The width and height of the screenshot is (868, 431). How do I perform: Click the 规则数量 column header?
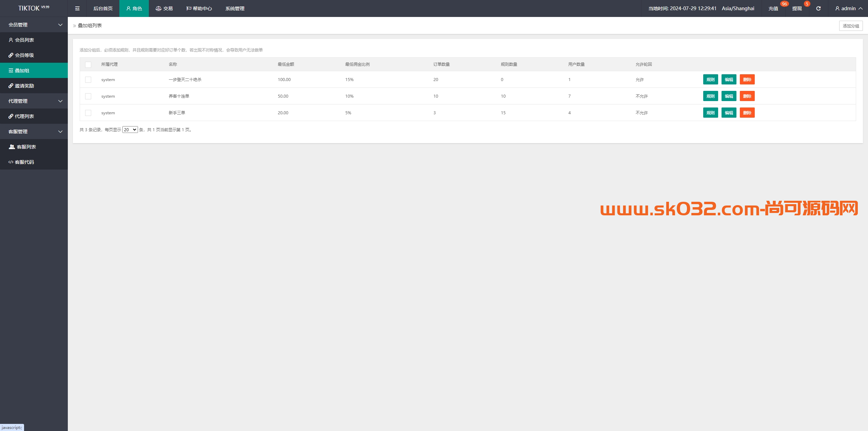tap(509, 64)
